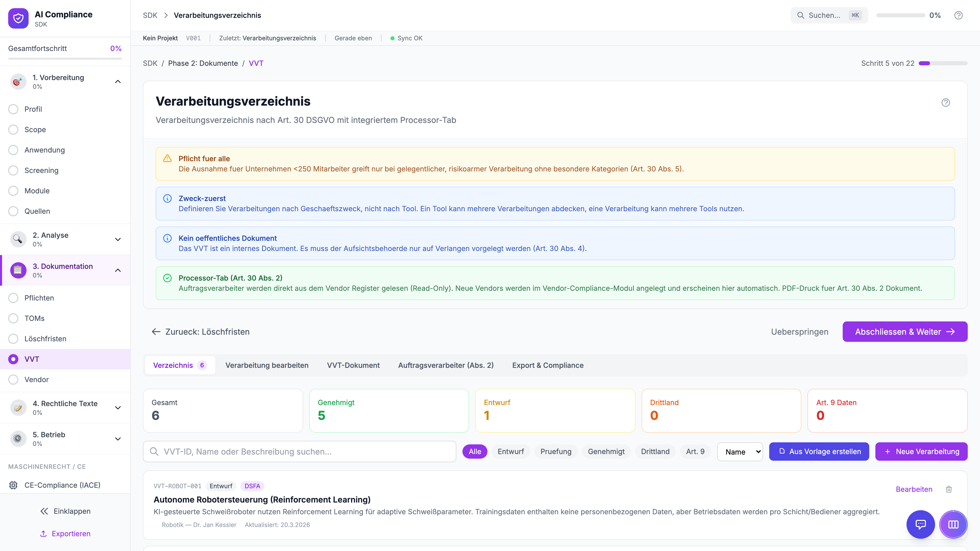The height and width of the screenshot is (551, 980).
Task: Select the TOMs step radio
Action: click(x=13, y=318)
